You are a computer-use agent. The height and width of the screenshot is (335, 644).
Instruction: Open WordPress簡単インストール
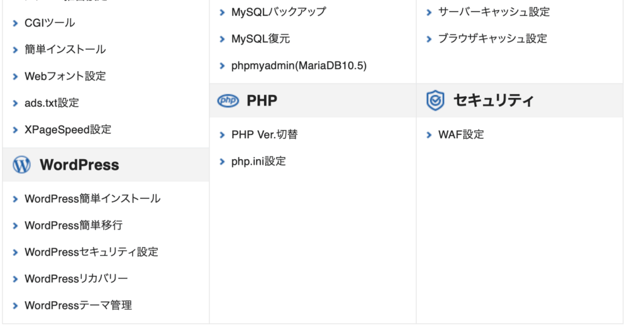point(92,199)
